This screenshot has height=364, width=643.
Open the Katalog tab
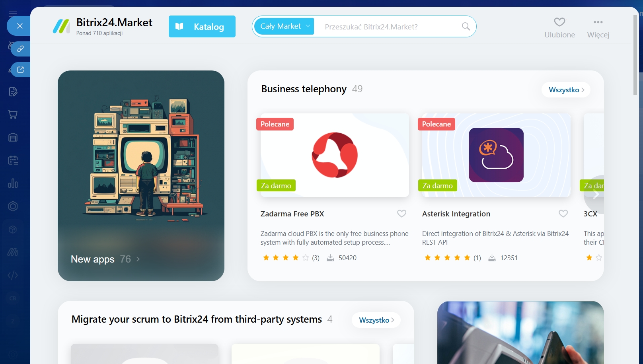pyautogui.click(x=202, y=27)
